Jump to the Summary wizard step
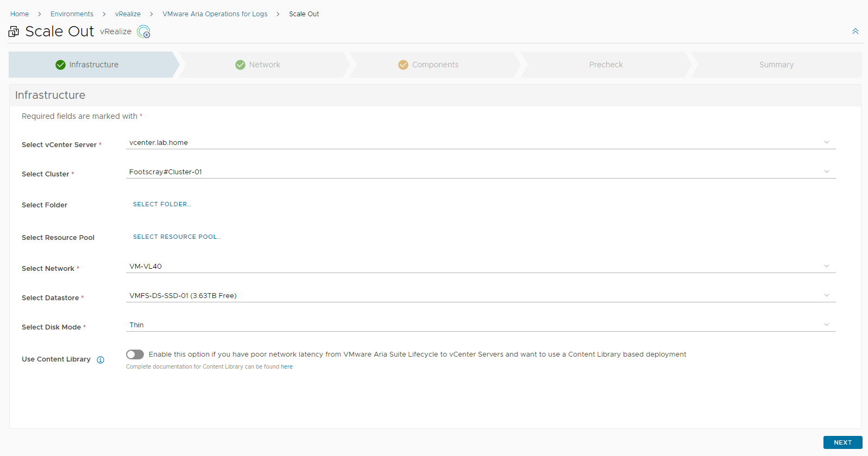868x456 pixels. point(776,65)
